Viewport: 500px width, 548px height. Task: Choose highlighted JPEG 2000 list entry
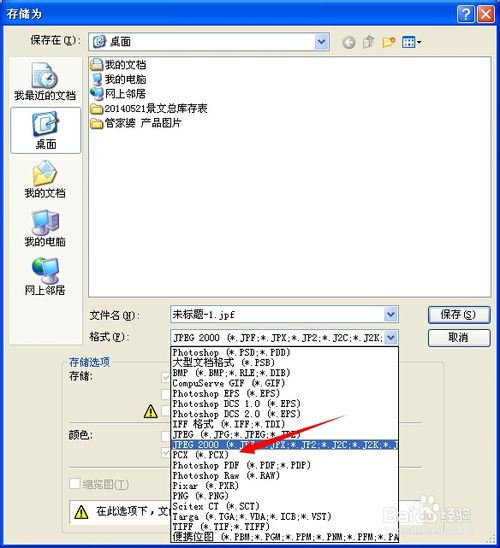(x=284, y=445)
